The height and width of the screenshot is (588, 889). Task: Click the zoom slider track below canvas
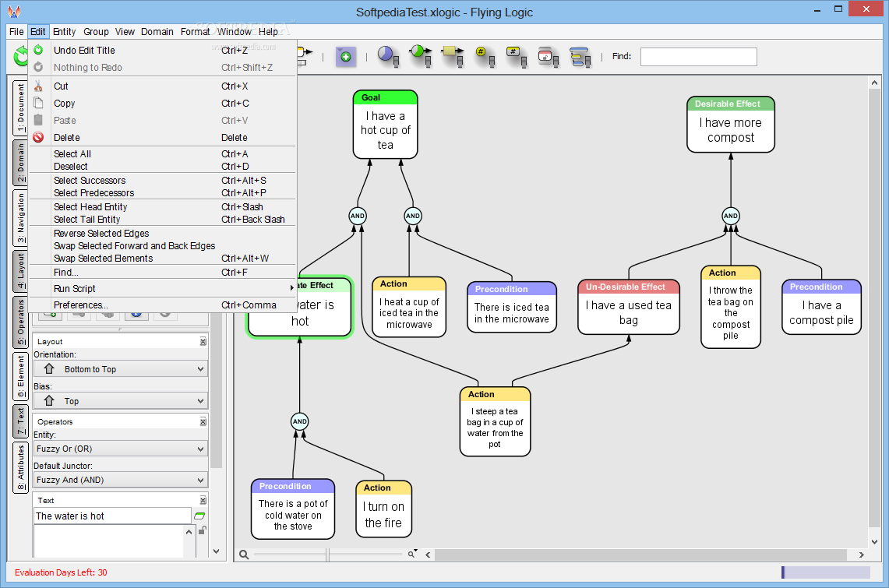(x=328, y=555)
